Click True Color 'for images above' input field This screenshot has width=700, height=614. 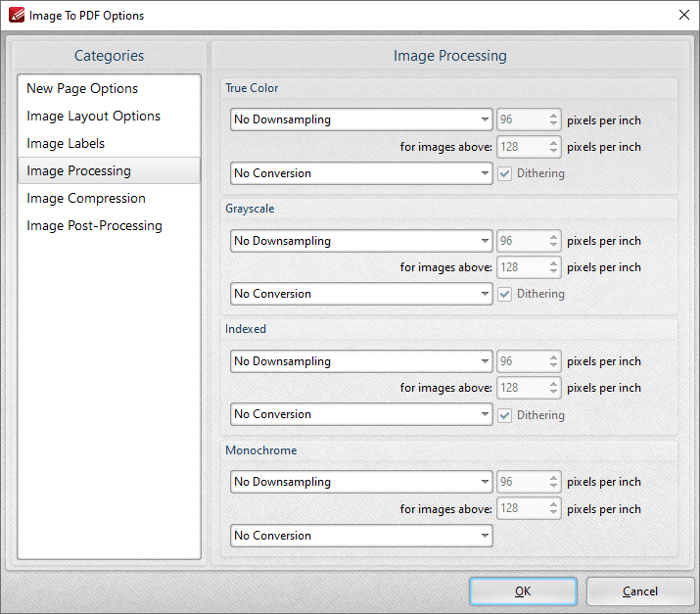tap(522, 147)
